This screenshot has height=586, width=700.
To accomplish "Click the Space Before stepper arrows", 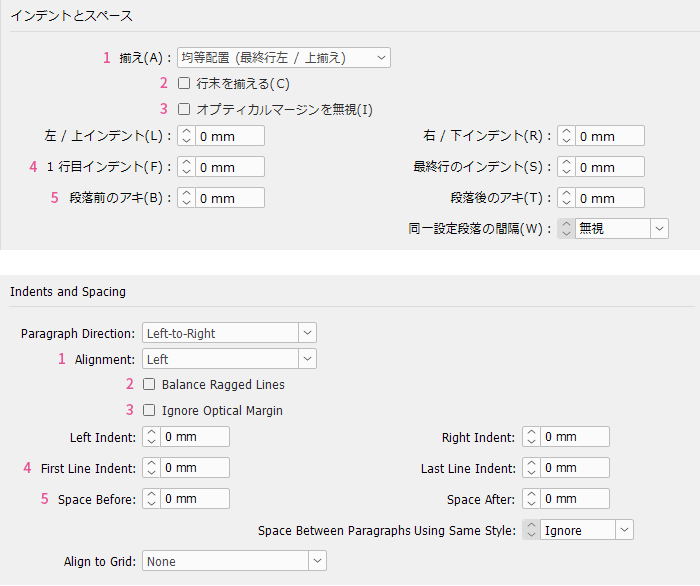I will tap(151, 499).
